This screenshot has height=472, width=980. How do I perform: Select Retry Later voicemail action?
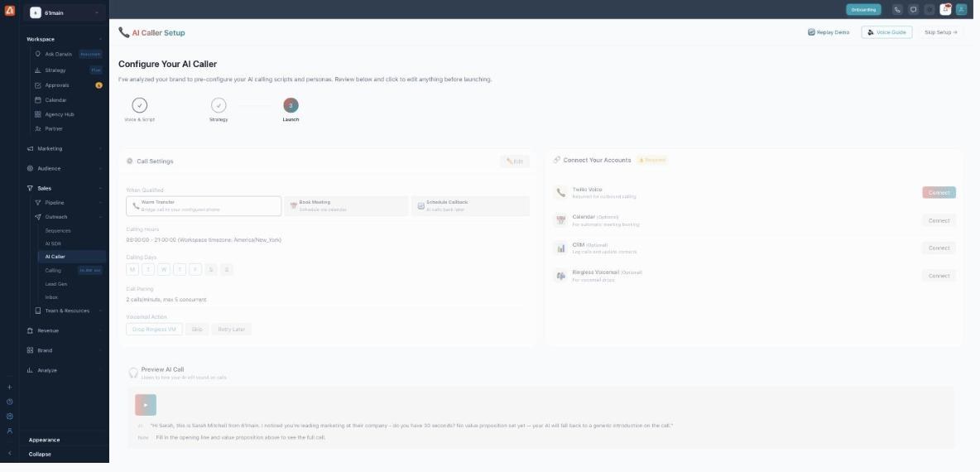pyautogui.click(x=231, y=329)
